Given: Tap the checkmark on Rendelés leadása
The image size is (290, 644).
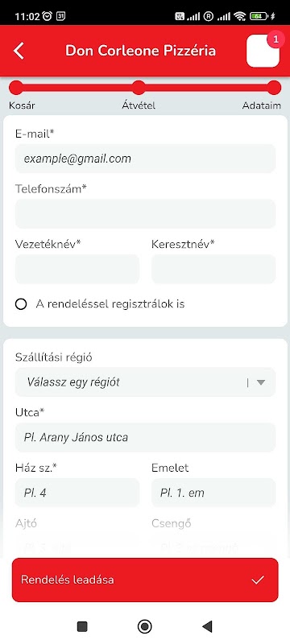Looking at the screenshot, I should [x=258, y=580].
